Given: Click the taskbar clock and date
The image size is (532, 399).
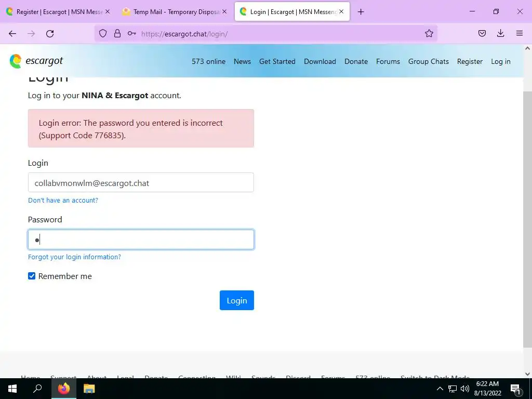Looking at the screenshot, I should click(487, 389).
